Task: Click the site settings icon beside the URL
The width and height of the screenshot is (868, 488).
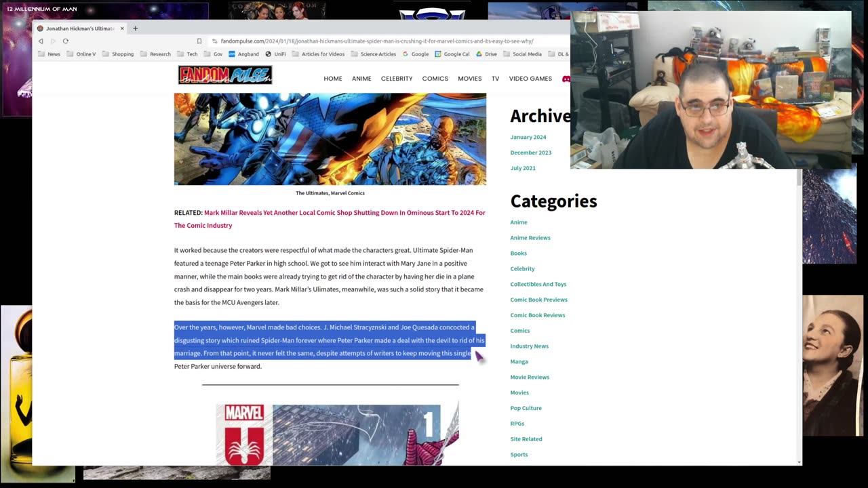Action: click(x=214, y=41)
